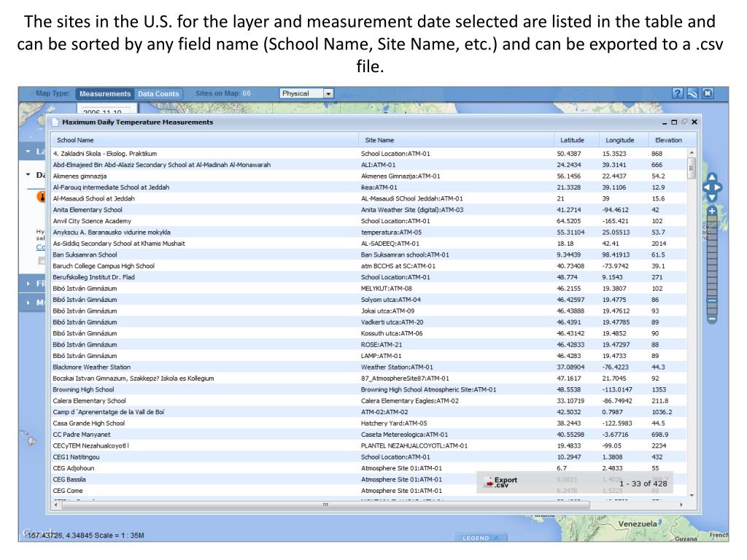Image resolution: width=747 pixels, height=560 pixels.
Task: Click the vertical scrollbar thumb in the table
Action: click(692, 168)
